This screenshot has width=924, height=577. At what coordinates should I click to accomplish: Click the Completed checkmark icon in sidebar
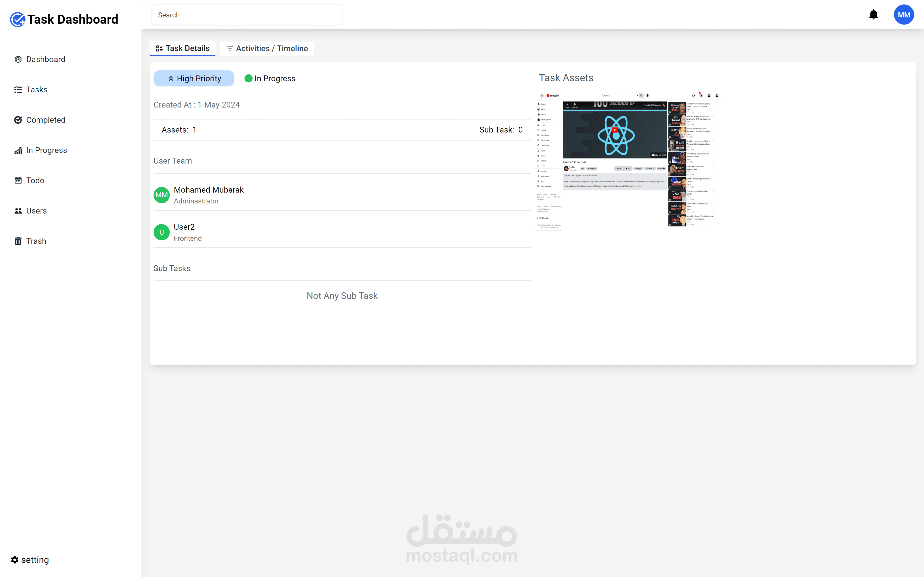[18, 120]
